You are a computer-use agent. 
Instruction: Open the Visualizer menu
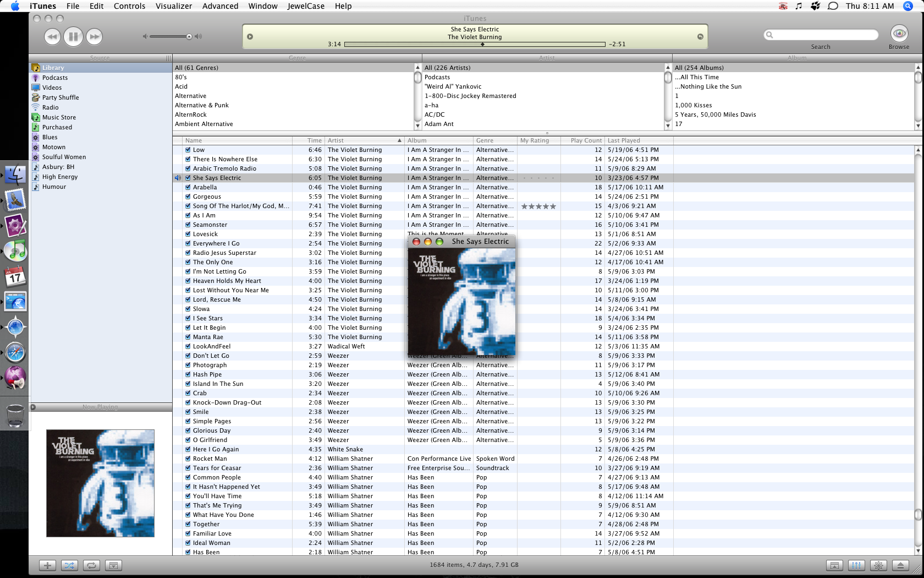coord(174,6)
